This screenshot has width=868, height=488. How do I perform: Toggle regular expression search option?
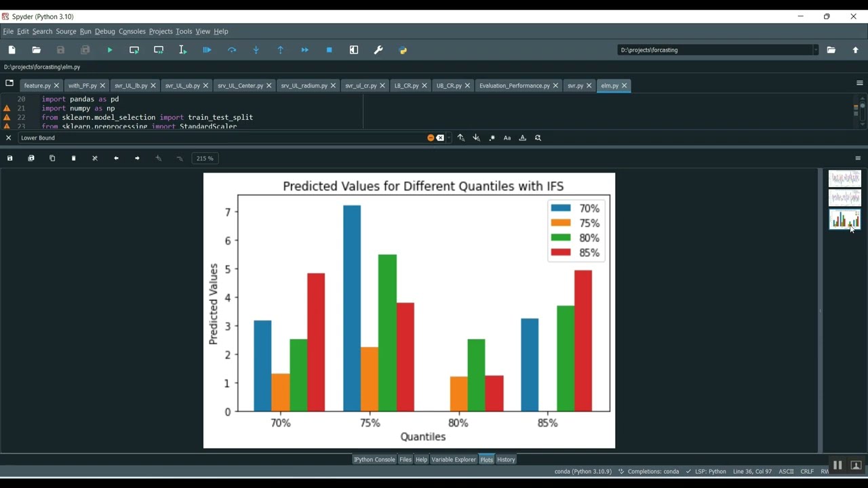point(492,138)
